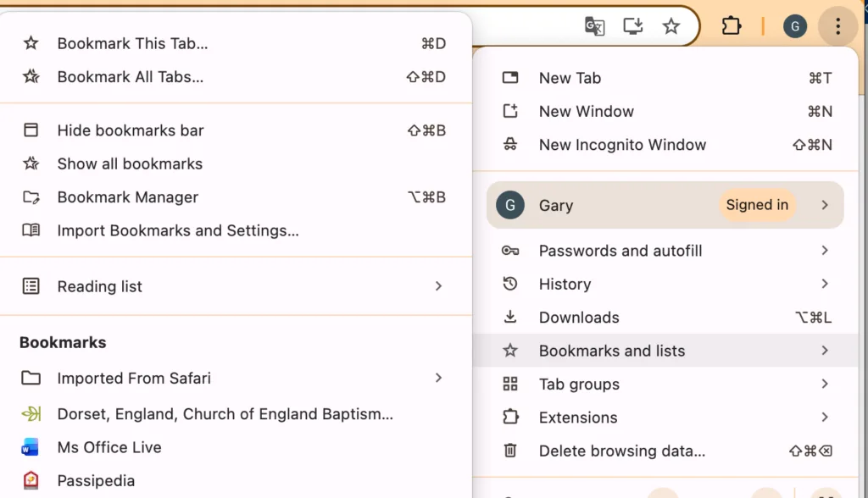Screen dimensions: 868x498
Task: Open the Imported From Safari folder
Action: pos(236,378)
